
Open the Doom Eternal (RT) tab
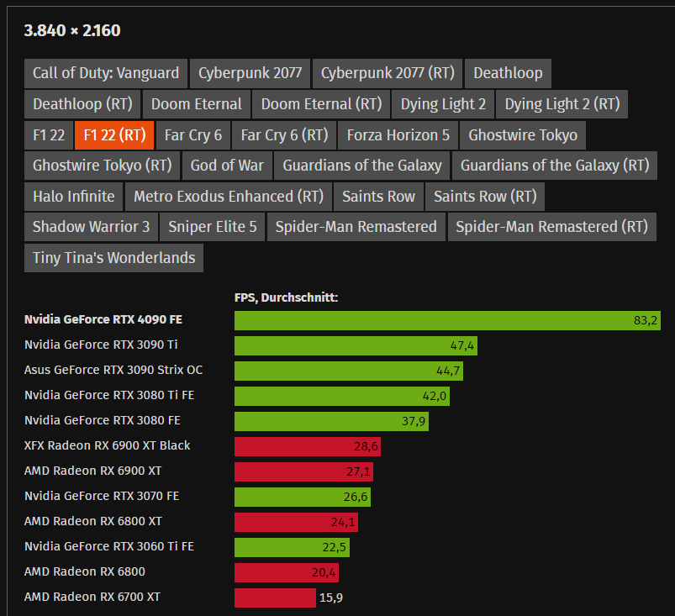[x=321, y=104]
